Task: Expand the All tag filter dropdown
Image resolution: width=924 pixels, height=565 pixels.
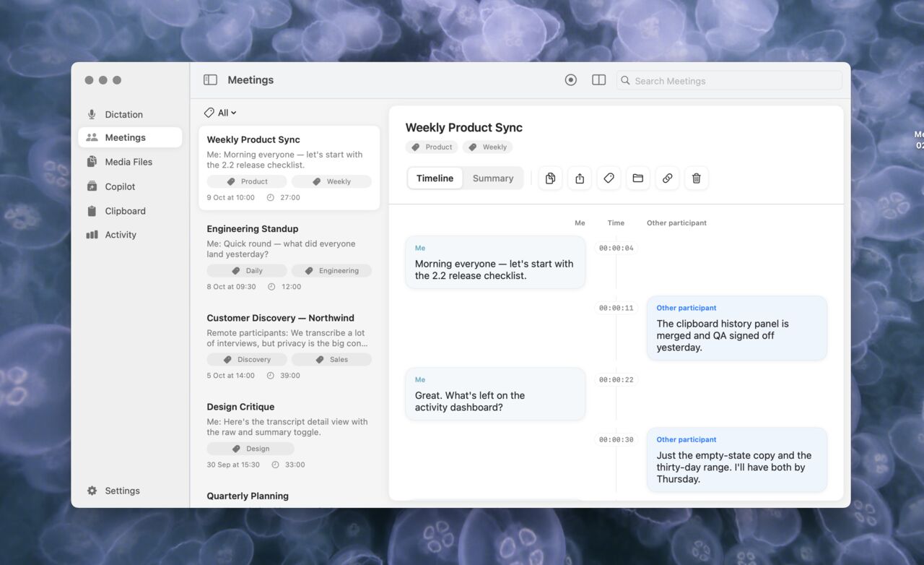Action: tap(220, 113)
